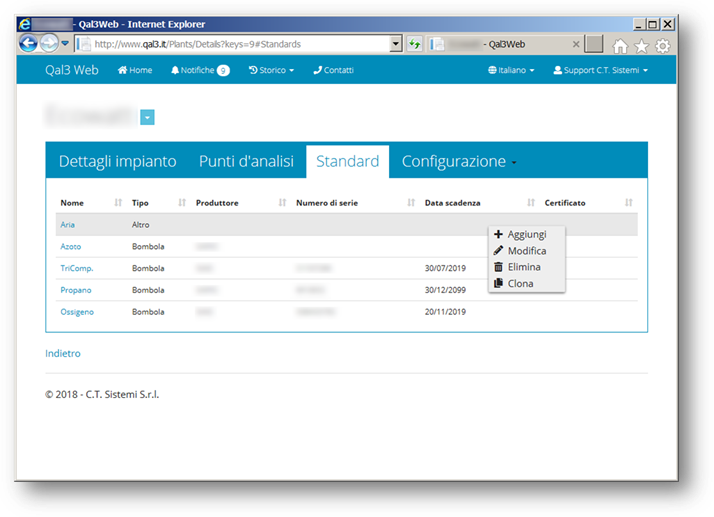Viewport: 714px width, 517px height.
Task: Open the Support C.T. Sistemi user menu
Action: pos(600,70)
